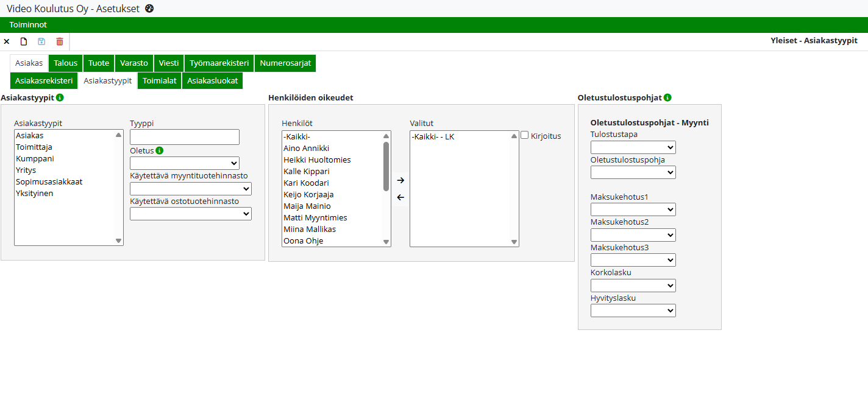This screenshot has width=868, height=400.
Task: Open the Toiminnot menu
Action: coord(28,25)
